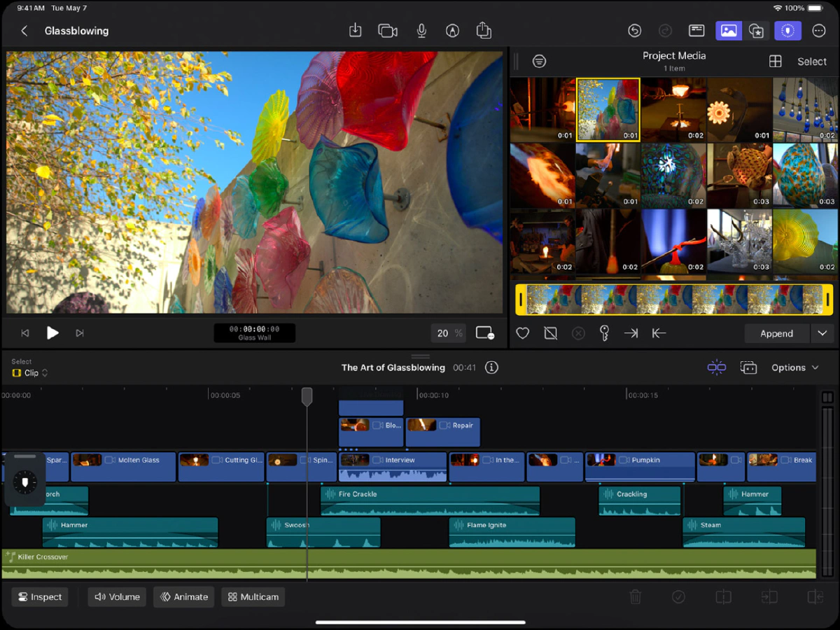Mark clip as favorite with heart
840x630 pixels.
coord(522,334)
